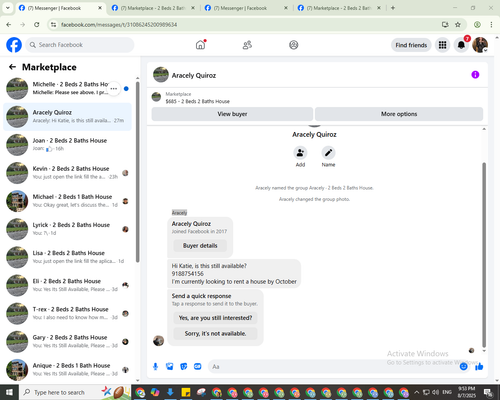Open Lyrick - 2 Beds 2 Baths House chat
The width and height of the screenshot is (500, 400).
pos(67,229)
